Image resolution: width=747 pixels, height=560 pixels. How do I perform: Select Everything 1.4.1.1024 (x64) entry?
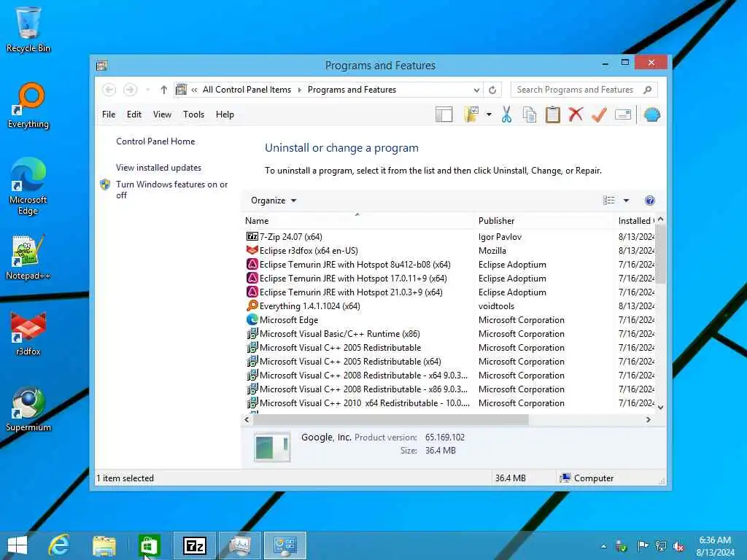[449, 306]
